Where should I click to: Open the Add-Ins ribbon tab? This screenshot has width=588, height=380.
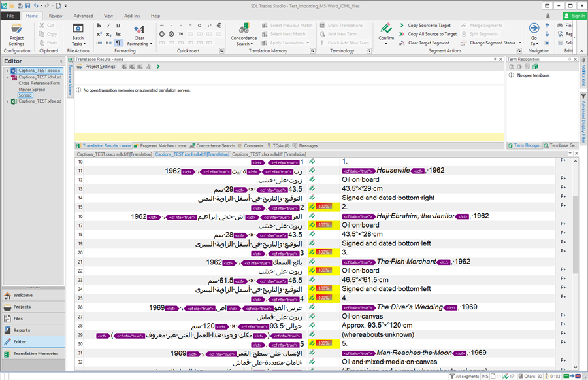click(132, 16)
